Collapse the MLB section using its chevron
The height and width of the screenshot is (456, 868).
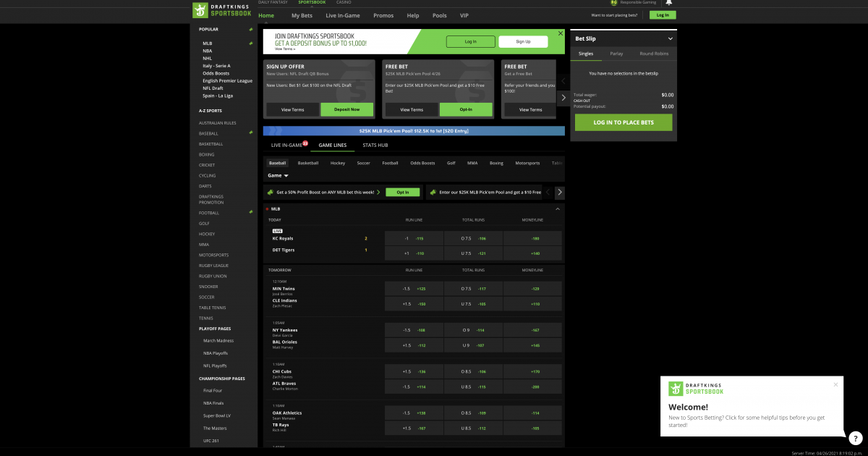tap(558, 208)
